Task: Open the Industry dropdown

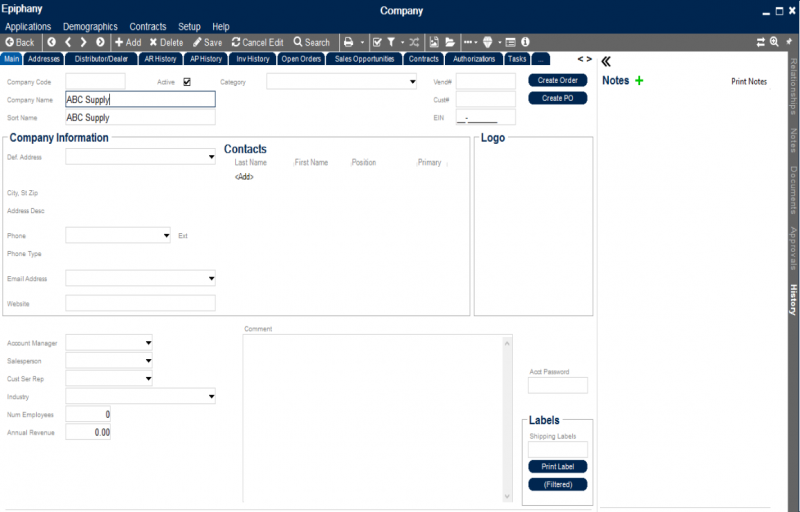Action: point(211,396)
